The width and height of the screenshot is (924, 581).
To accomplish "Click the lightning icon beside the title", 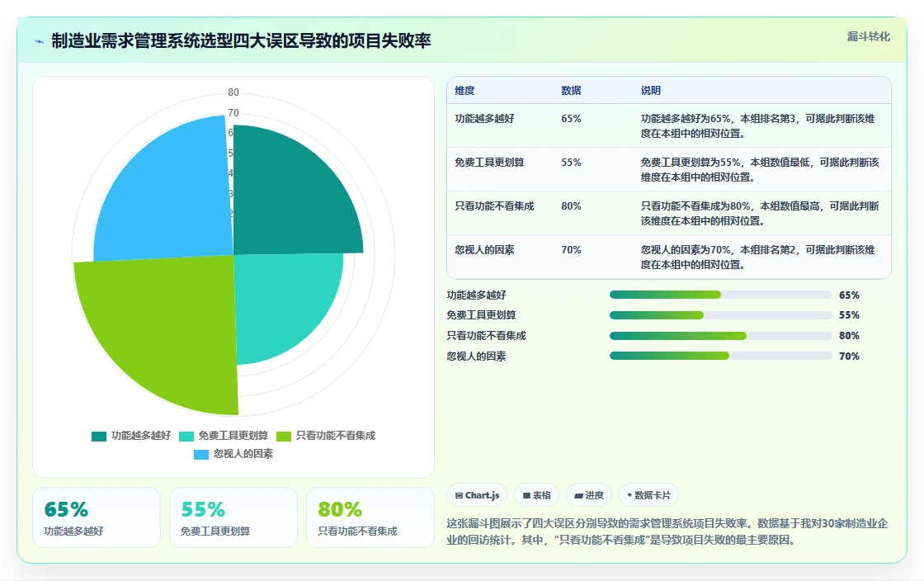I will [x=40, y=41].
